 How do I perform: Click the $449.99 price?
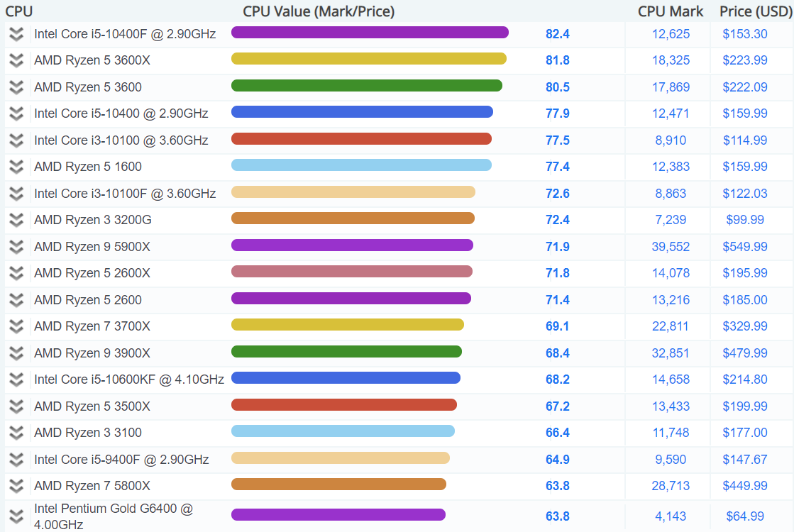745,485
